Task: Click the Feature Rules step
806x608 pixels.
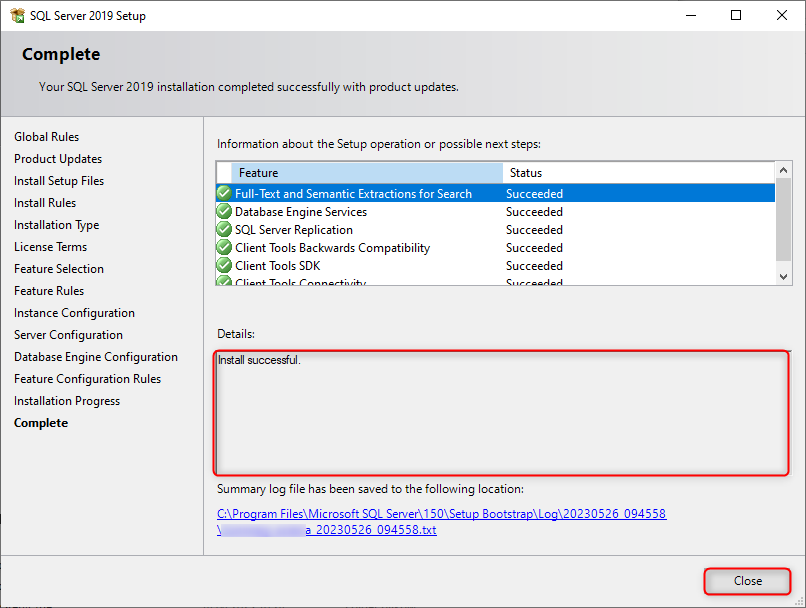Action: [49, 291]
